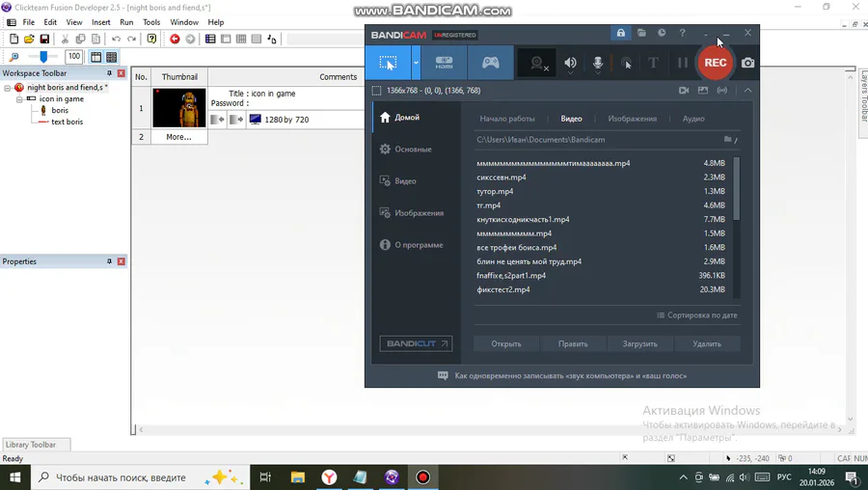The image size is (868, 490).
Task: Click the zoom magnifier icon
Action: [14, 57]
